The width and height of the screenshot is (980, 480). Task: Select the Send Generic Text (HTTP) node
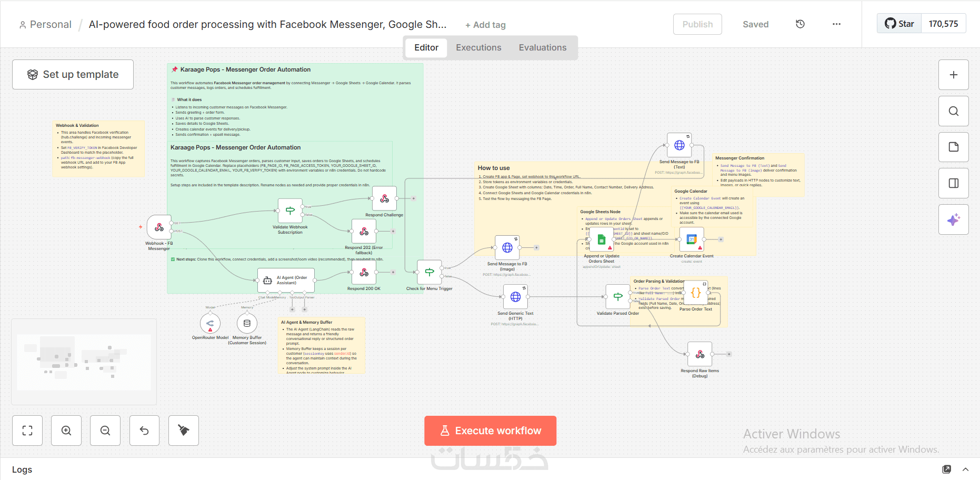515,297
